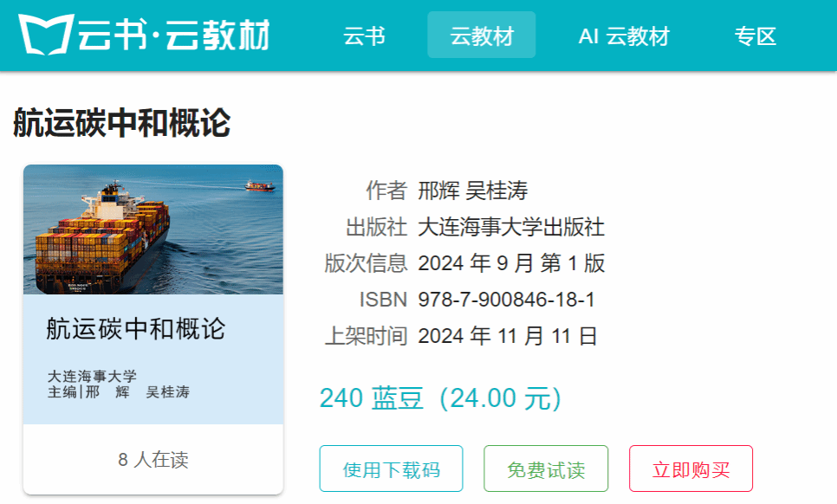The image size is (837, 504).
Task: Click the 免费试读 button
Action: point(546,468)
